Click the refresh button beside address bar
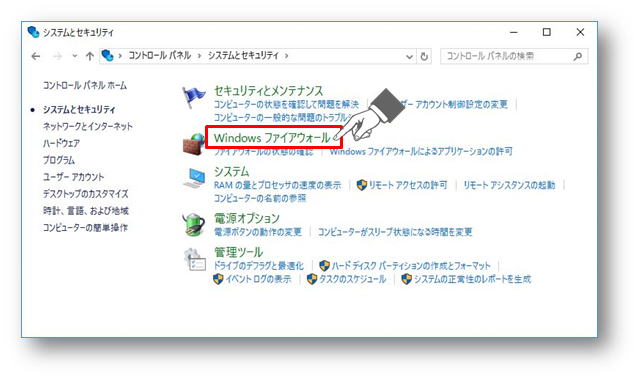This screenshot has height=380, width=640. tap(424, 56)
